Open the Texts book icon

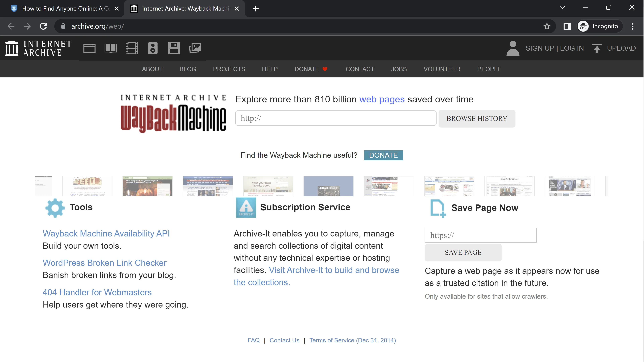click(x=110, y=48)
